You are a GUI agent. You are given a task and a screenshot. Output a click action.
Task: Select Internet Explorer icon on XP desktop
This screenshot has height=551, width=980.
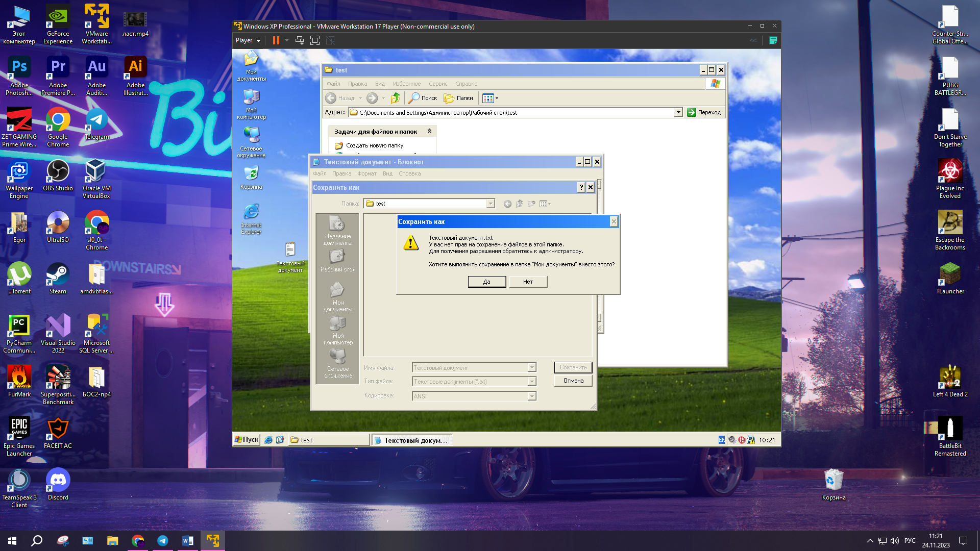251,219
